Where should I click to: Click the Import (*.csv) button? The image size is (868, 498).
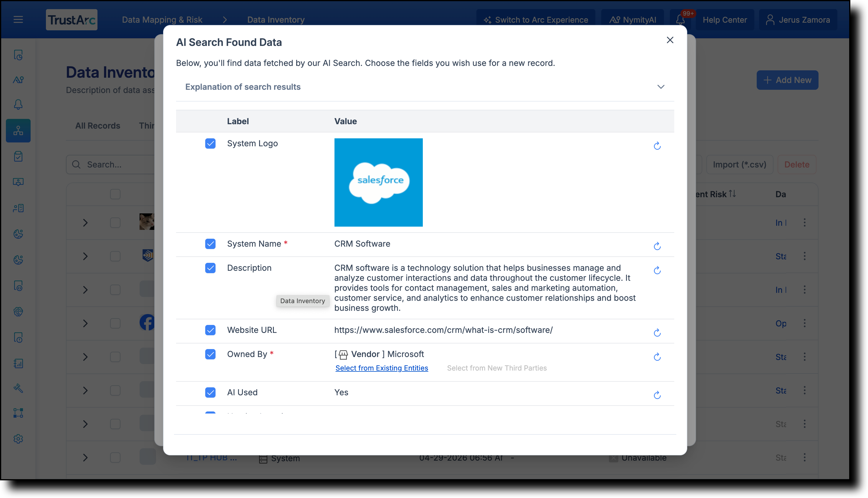(740, 165)
